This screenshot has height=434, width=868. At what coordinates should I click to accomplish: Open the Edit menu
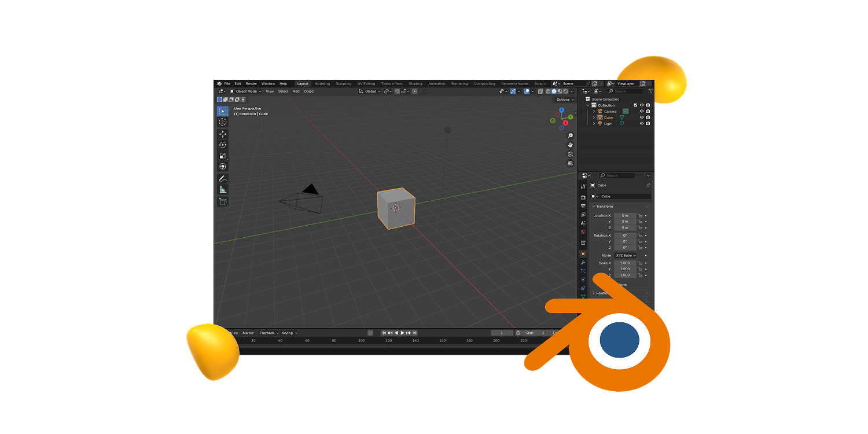tap(238, 83)
